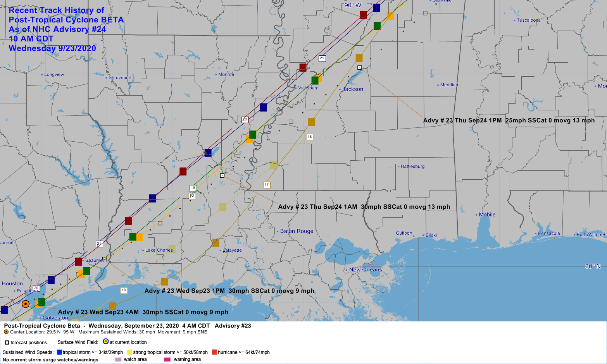Click the number 20 label near Pasadena

tap(36, 288)
